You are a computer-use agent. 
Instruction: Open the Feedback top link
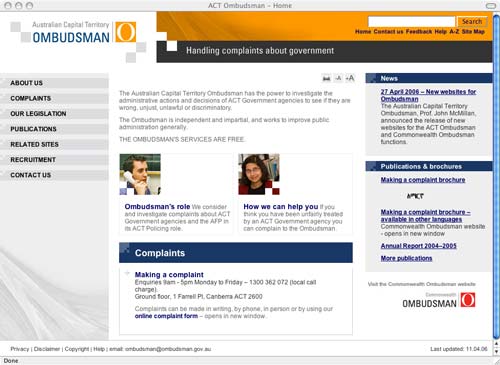click(419, 32)
